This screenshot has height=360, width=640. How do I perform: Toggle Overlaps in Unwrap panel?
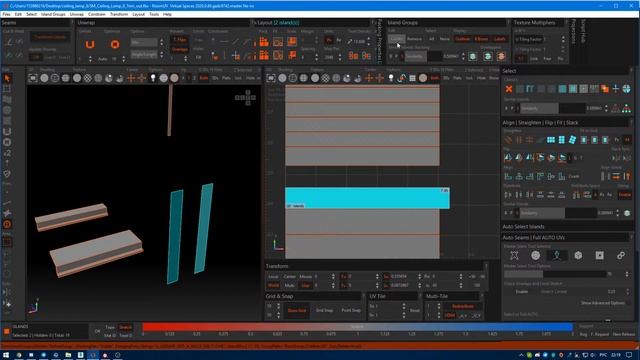tap(180, 49)
